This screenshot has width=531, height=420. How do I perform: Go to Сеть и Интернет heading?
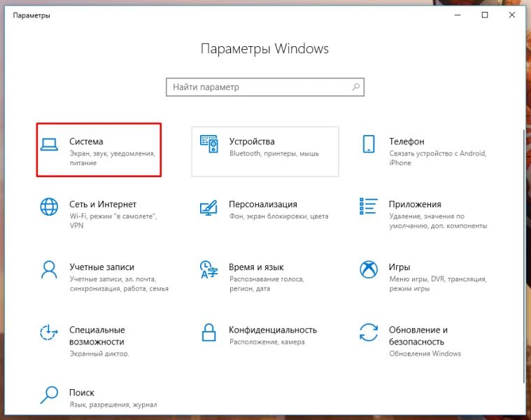click(x=103, y=204)
